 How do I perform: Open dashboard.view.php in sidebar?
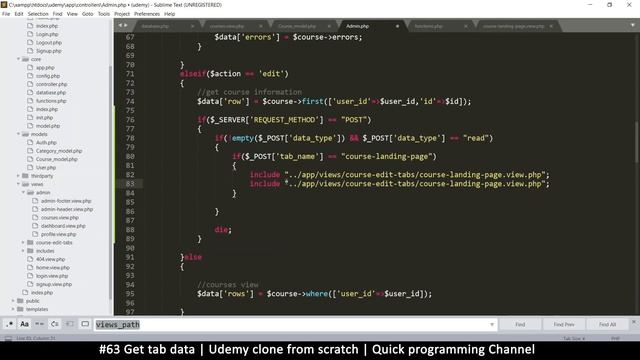point(63,226)
